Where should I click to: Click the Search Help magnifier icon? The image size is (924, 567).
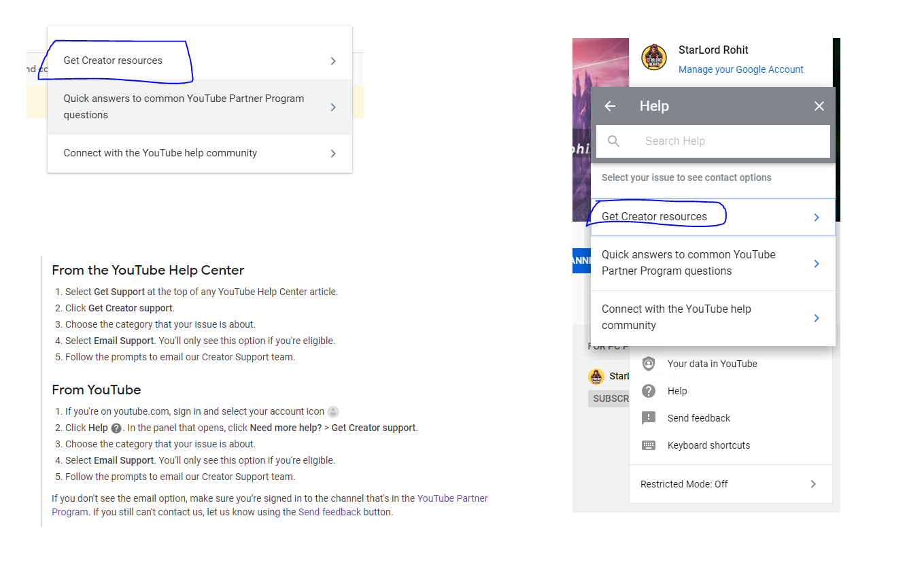614,141
